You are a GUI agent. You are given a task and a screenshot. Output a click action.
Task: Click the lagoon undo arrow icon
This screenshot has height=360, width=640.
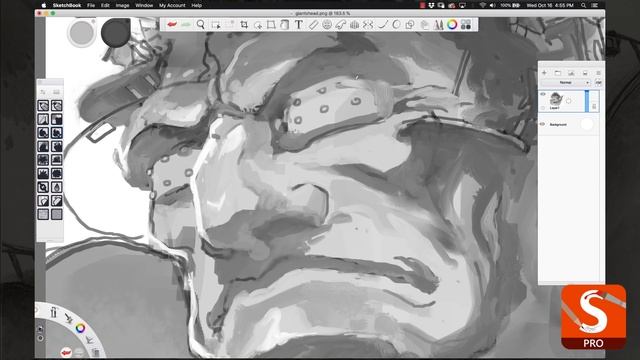tap(66, 352)
